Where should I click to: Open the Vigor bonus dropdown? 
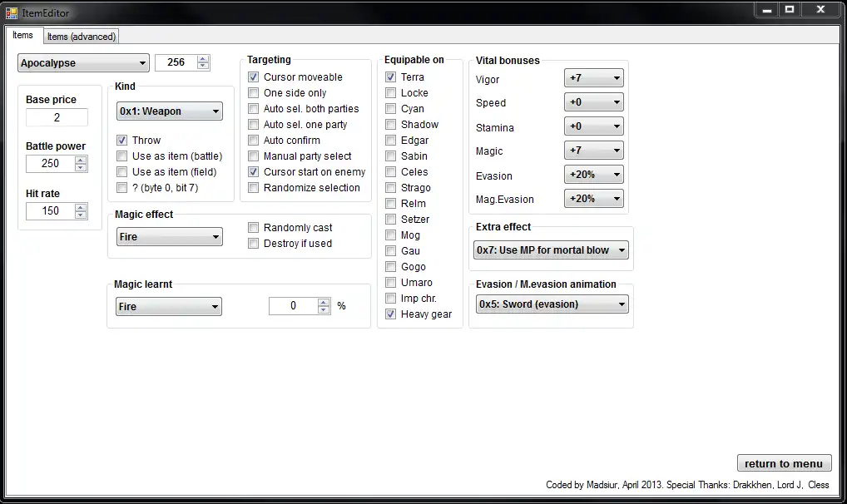pos(594,78)
